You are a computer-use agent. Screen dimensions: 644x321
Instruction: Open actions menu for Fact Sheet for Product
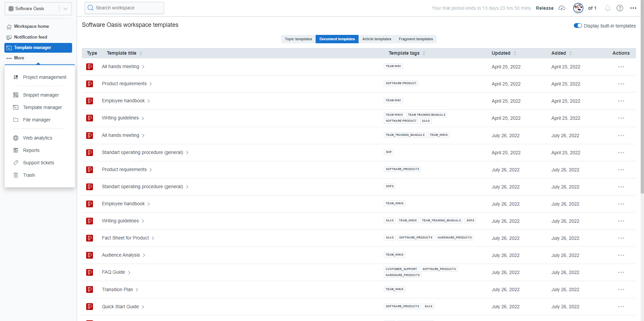click(621, 238)
